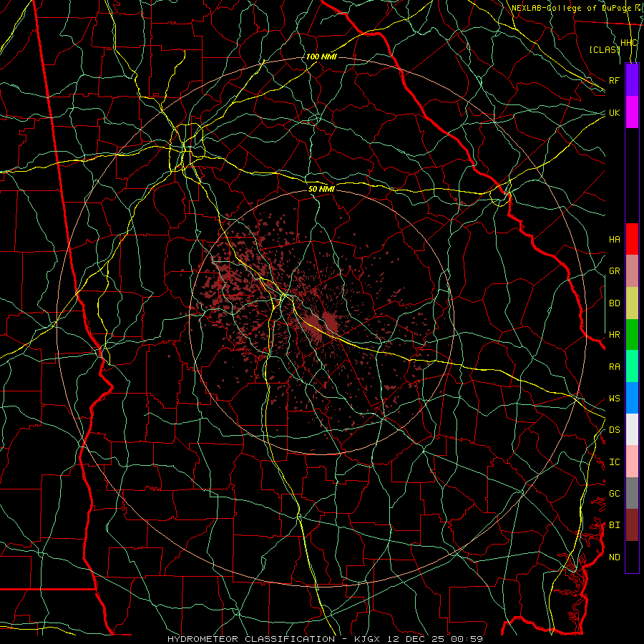Pick the HR green legend swatch
This screenshot has height=644, width=644.
click(x=632, y=335)
